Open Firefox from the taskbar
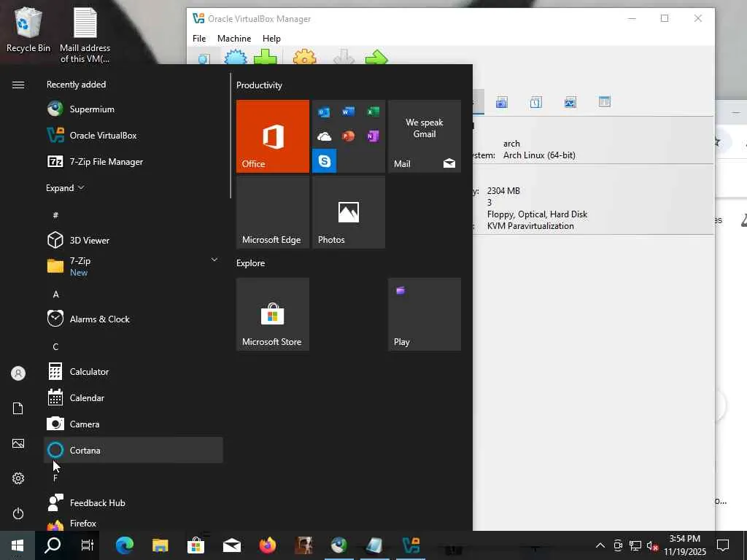 [x=268, y=545]
